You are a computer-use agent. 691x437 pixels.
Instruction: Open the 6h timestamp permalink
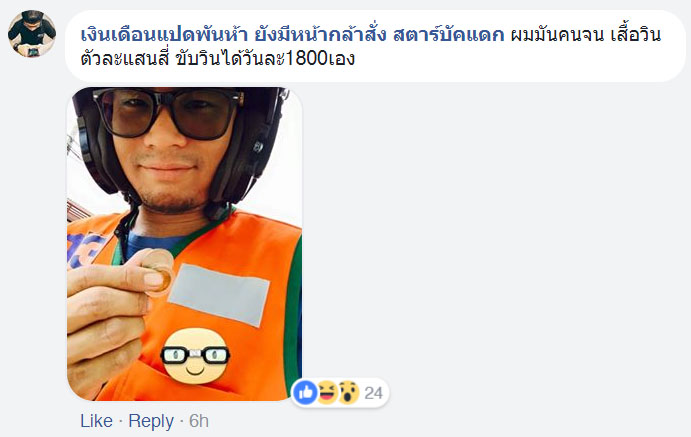(199, 421)
